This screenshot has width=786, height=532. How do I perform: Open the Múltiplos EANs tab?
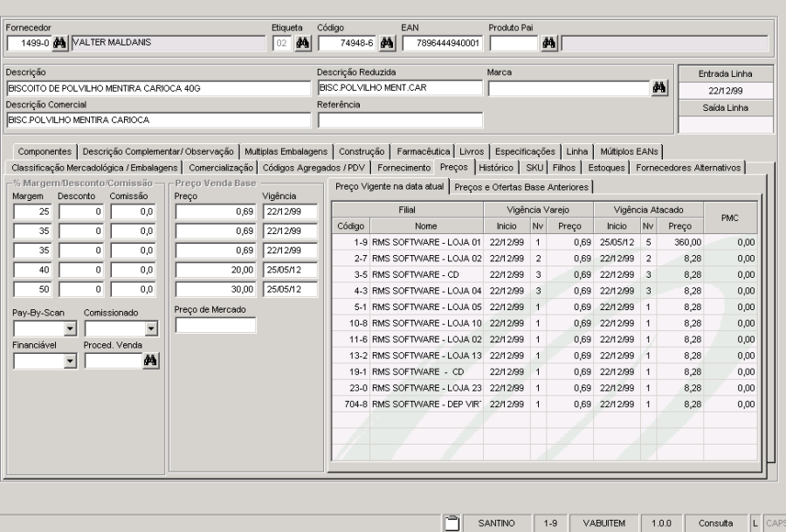(x=629, y=151)
